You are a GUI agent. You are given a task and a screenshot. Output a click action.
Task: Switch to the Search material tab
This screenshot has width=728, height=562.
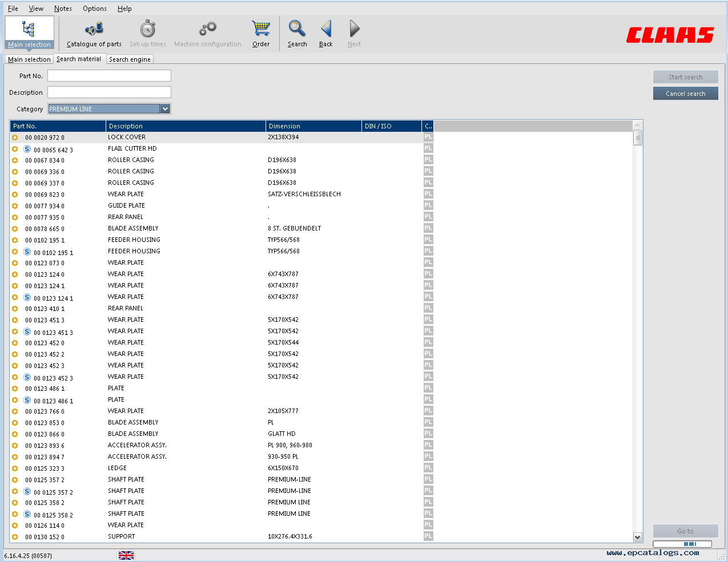coord(79,59)
